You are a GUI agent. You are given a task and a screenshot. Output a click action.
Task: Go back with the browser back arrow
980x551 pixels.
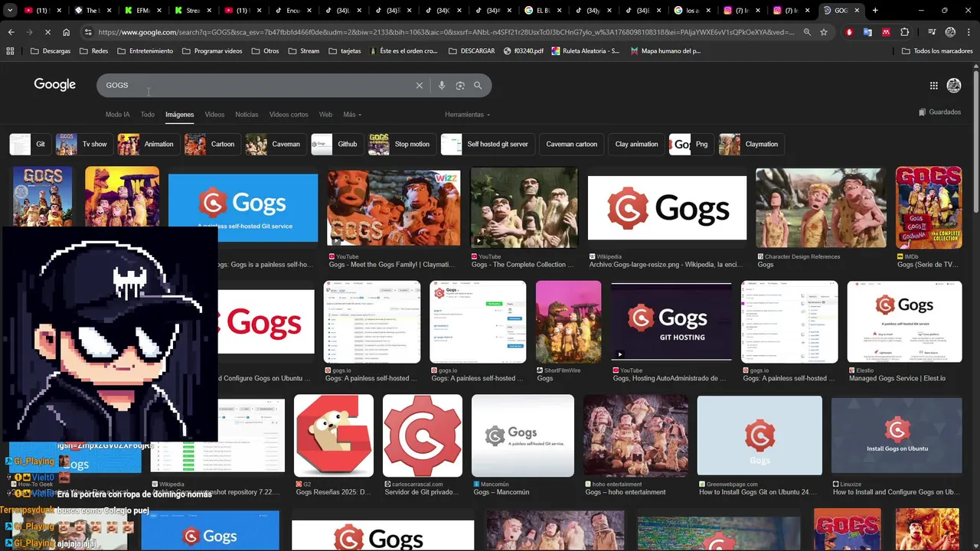(11, 32)
